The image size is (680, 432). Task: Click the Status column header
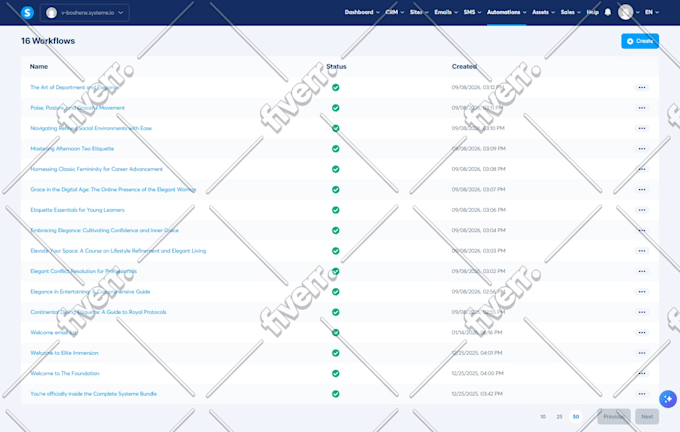(336, 66)
